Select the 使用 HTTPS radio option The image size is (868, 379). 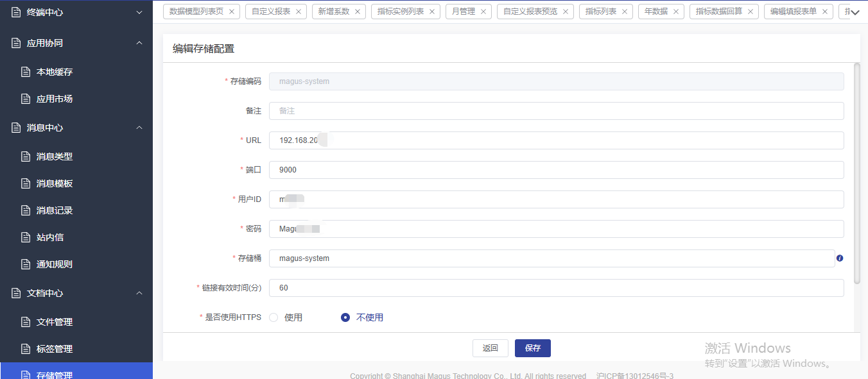pyautogui.click(x=274, y=317)
